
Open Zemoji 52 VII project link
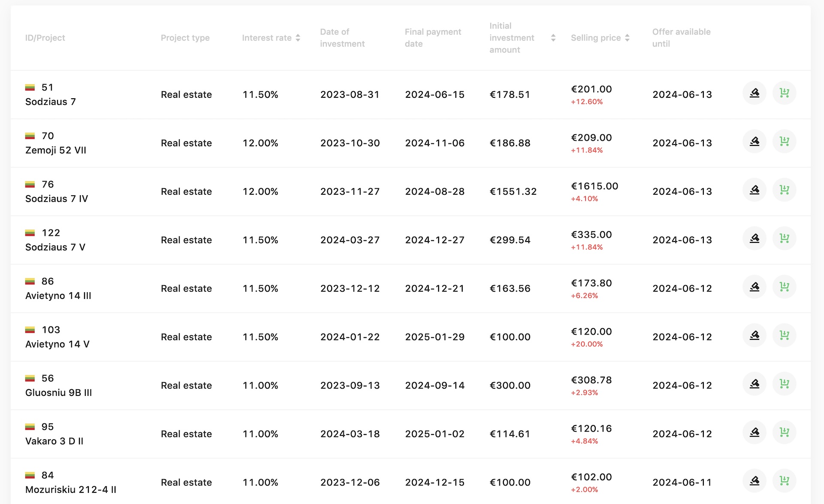pos(55,151)
